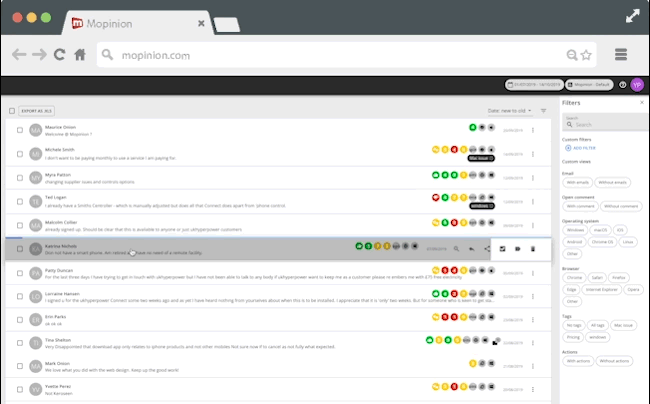The height and width of the screenshot is (404, 650).
Task: Open the Date new to old sort dropdown
Action: point(509,111)
